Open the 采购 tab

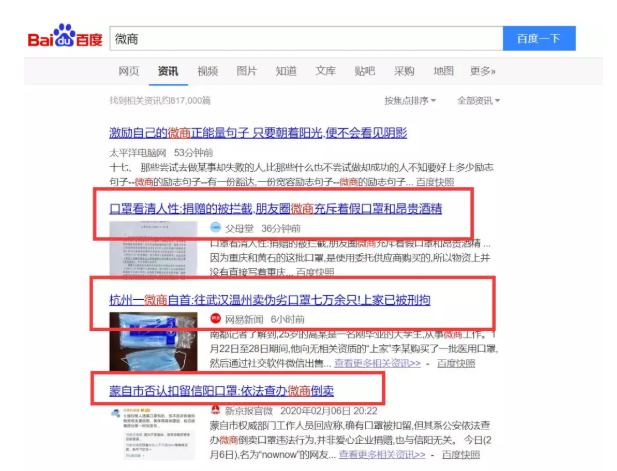(404, 71)
